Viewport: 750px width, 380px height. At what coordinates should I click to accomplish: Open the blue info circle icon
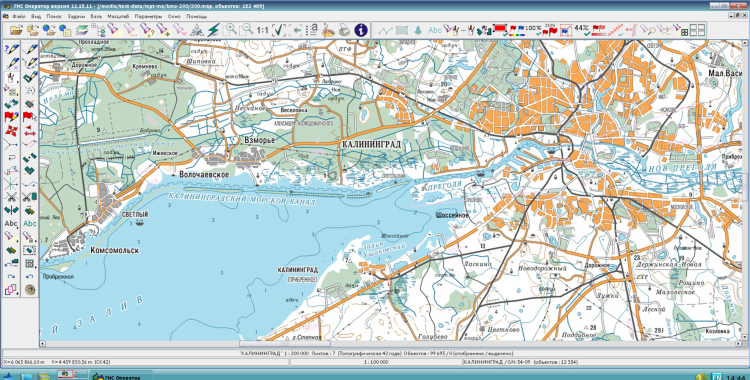coord(361,30)
